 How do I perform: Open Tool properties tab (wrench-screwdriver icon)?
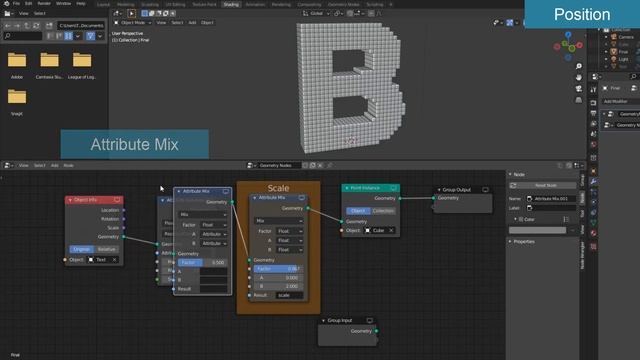[x=593, y=89]
